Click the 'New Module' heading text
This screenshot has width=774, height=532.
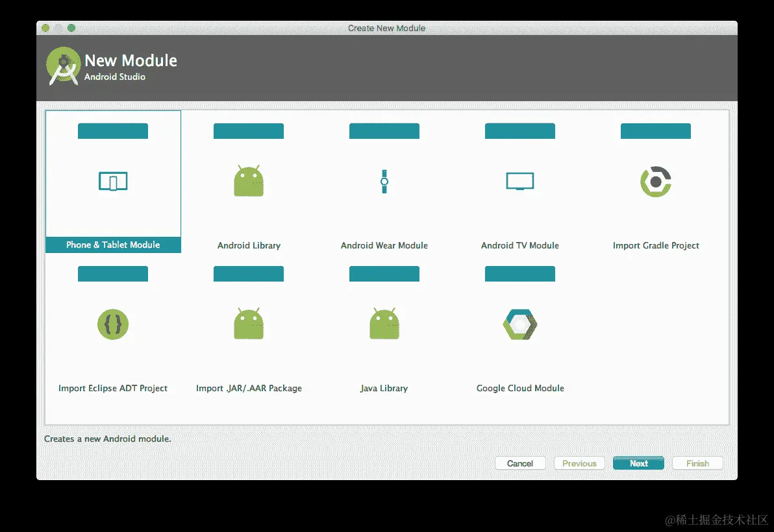click(x=131, y=60)
